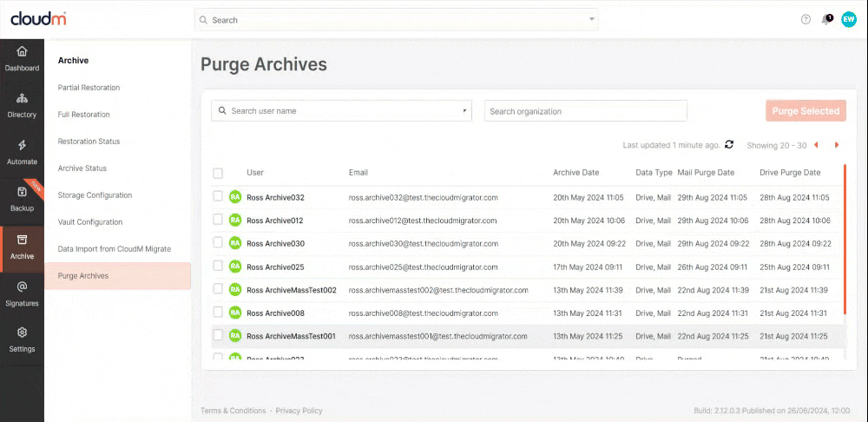Viewport: 868px width, 422px height.
Task: Check the Ross ArchiveMassTest002 row checkbox
Action: click(x=218, y=289)
